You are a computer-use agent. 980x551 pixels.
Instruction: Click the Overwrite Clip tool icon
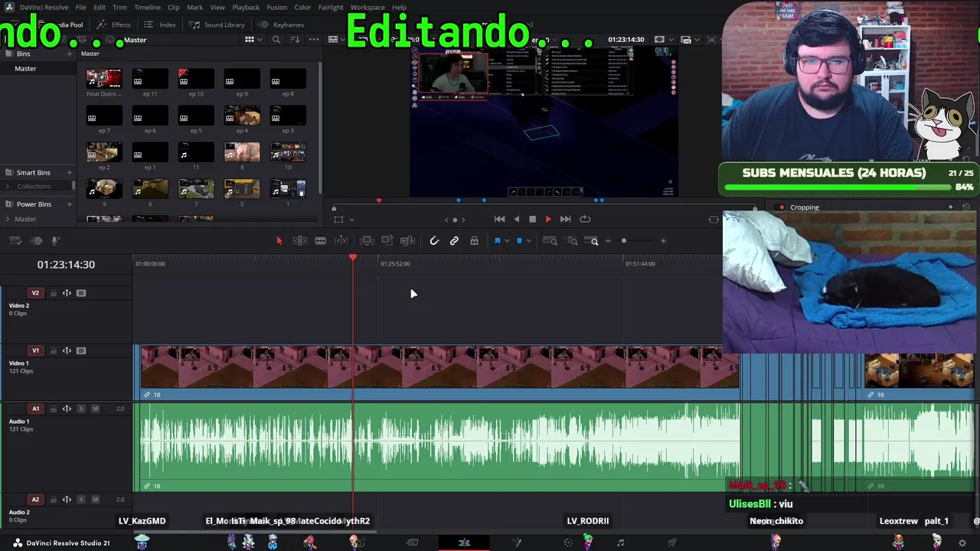(387, 241)
